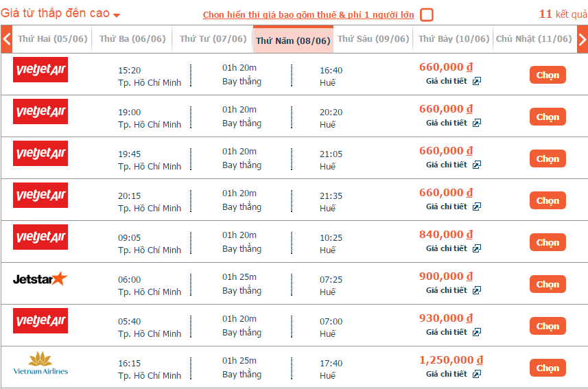This screenshot has height=389, width=588.
Task: Open 'Giá chi tiết' link for 19:45 flight
Action: pyautogui.click(x=447, y=165)
